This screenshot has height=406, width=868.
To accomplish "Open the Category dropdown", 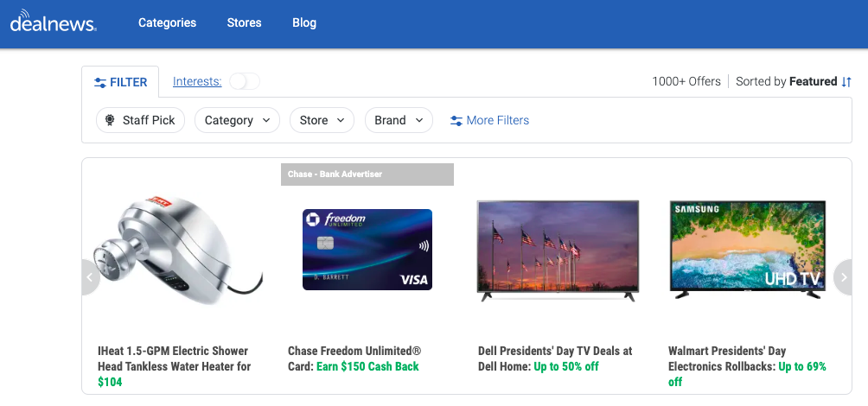I will (237, 121).
